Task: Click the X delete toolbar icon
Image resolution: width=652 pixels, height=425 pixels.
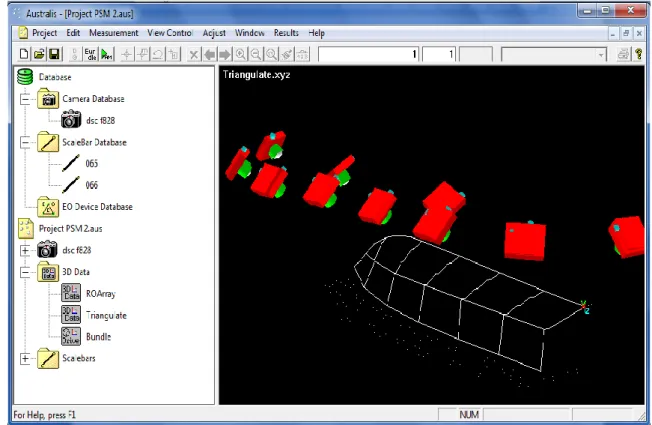Action: point(194,54)
